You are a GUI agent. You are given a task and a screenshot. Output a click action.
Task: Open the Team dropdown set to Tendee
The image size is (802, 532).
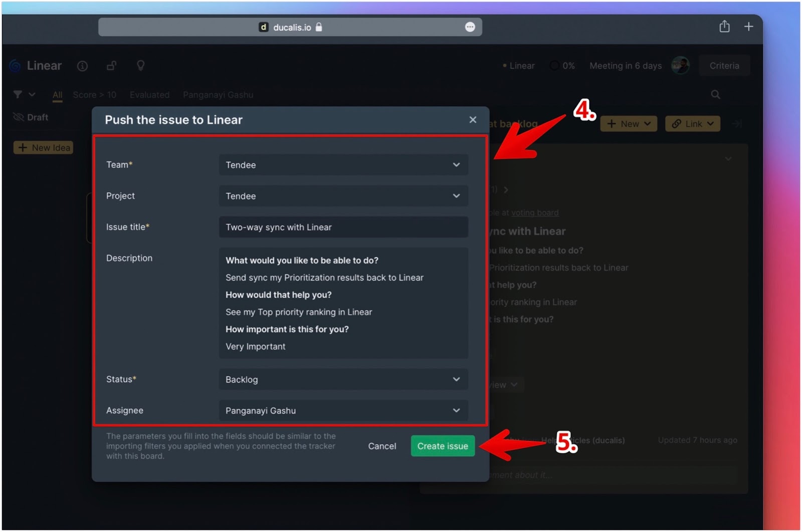343,165
